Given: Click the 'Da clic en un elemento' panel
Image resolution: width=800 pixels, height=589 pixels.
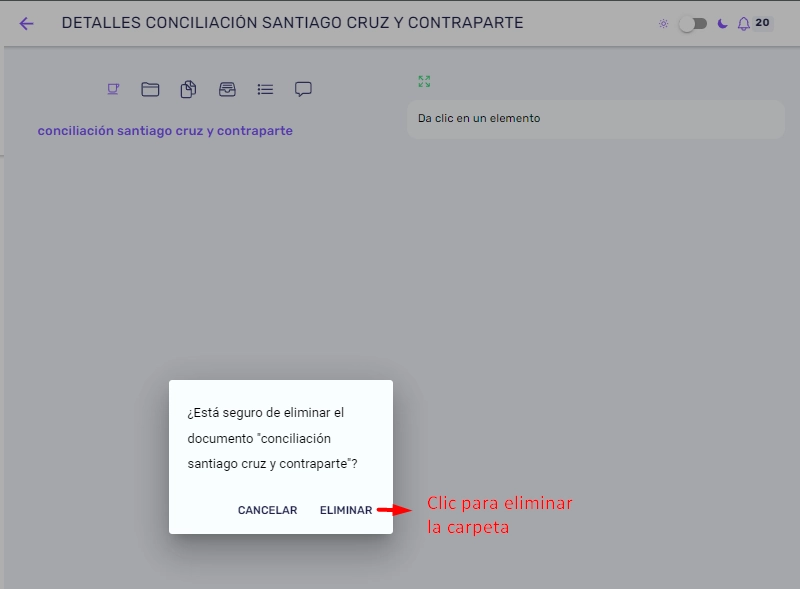Looking at the screenshot, I should pyautogui.click(x=595, y=118).
